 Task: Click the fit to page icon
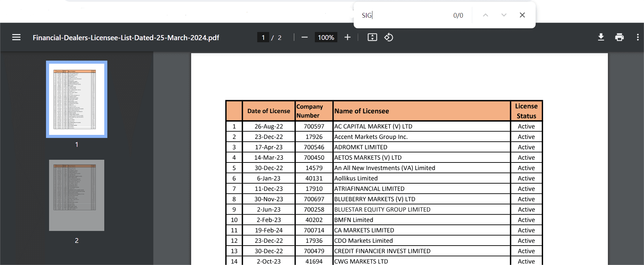point(372,37)
